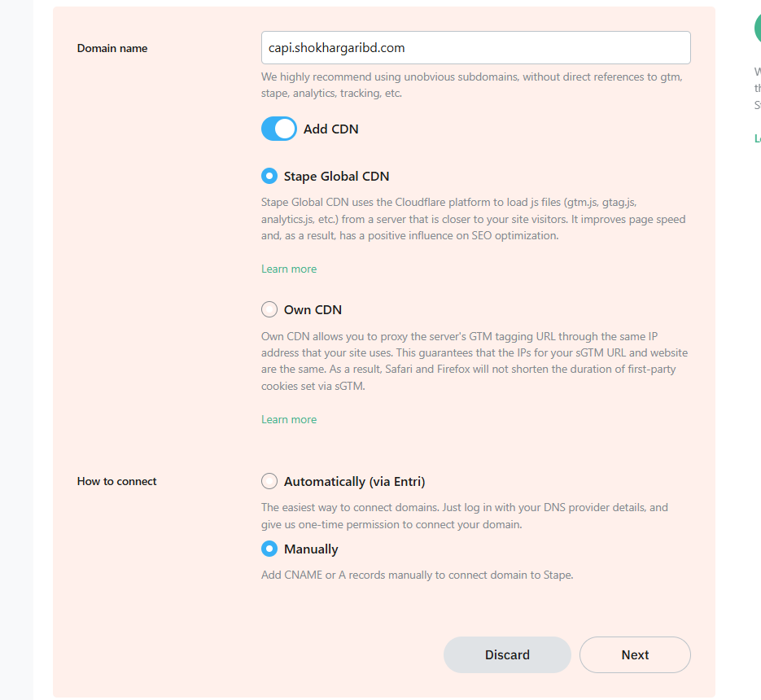The image size is (761, 700).
Task: Toggle the Add CDN switch
Action: (279, 129)
